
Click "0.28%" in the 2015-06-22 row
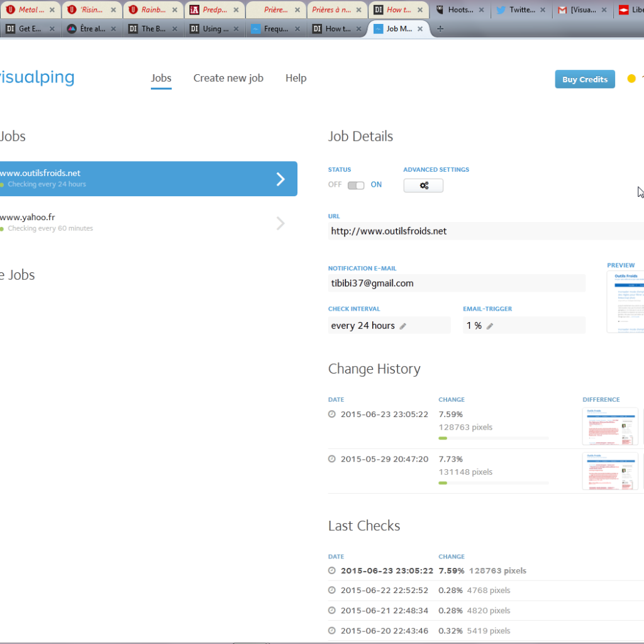pyautogui.click(x=450, y=591)
